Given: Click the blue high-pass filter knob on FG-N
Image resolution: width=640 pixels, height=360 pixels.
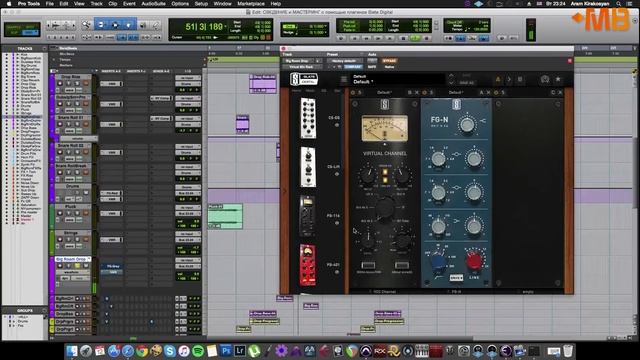Looking at the screenshot, I should 438,260.
